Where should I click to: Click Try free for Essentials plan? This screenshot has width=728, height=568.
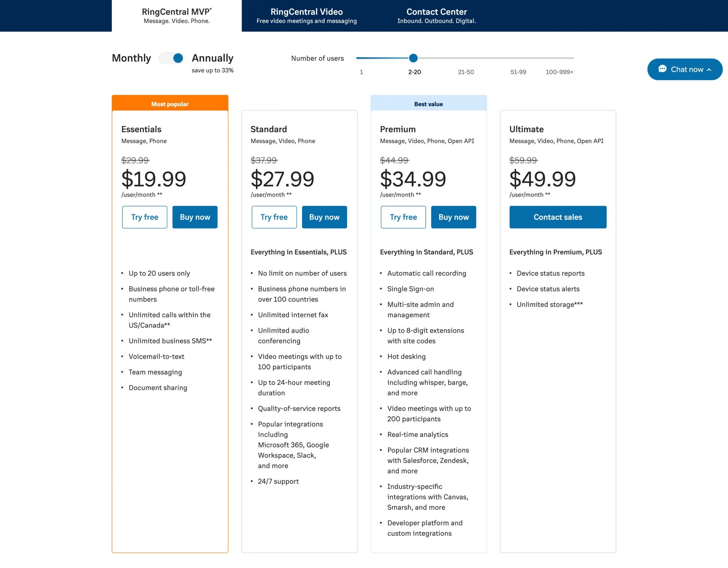coord(144,217)
